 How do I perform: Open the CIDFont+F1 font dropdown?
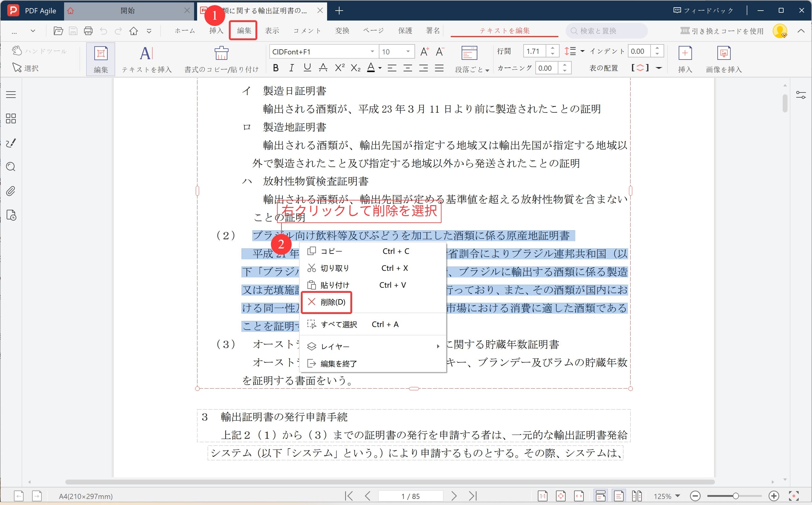pos(372,51)
